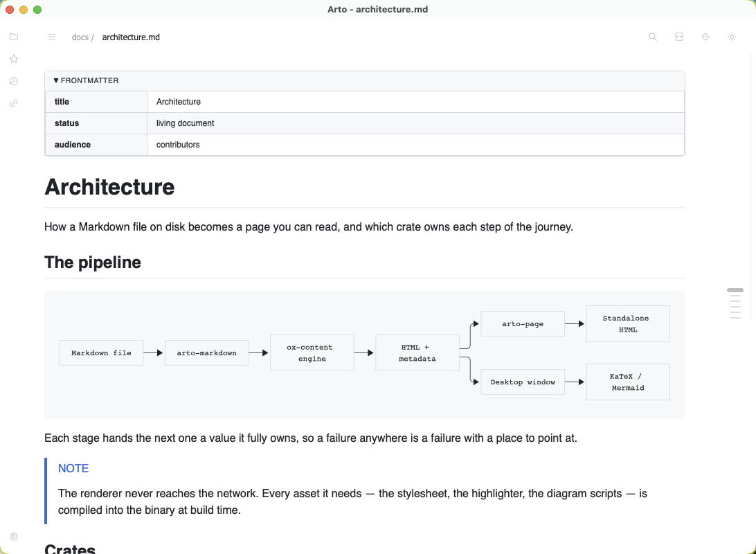Click the architecture.md breadcrumb

tap(131, 37)
